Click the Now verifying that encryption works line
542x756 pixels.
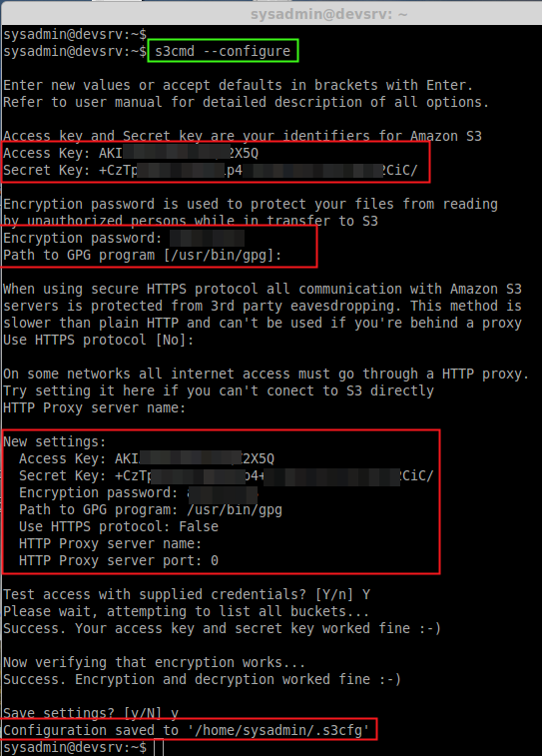[x=154, y=662]
